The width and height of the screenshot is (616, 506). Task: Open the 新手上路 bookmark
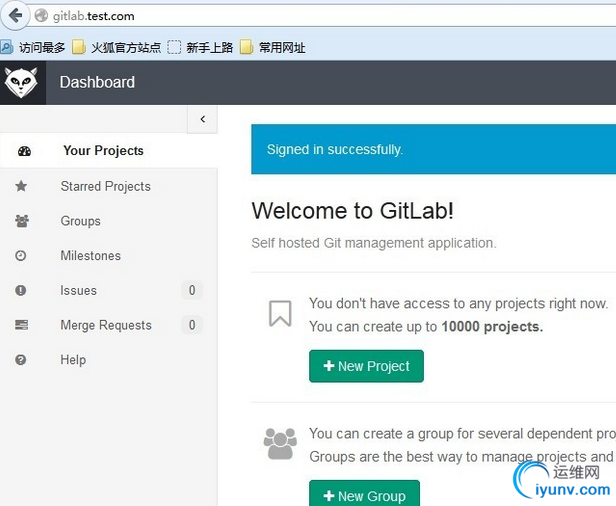(200, 48)
